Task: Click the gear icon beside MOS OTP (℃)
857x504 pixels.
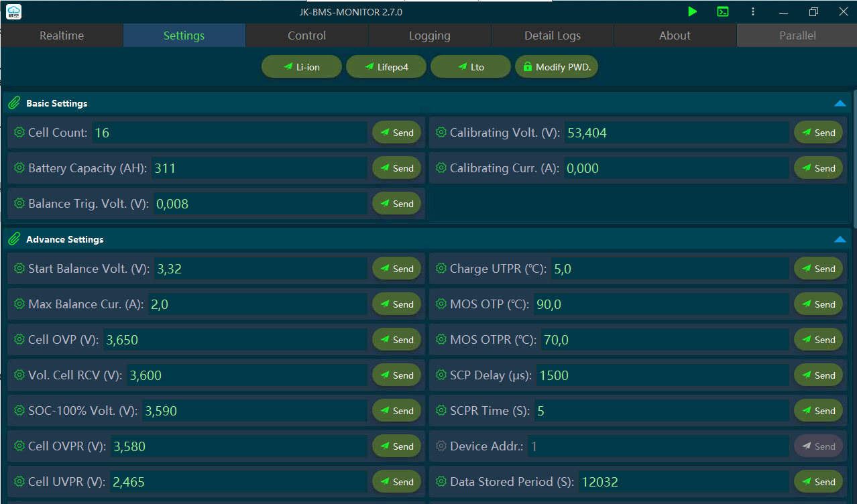Action: point(441,304)
